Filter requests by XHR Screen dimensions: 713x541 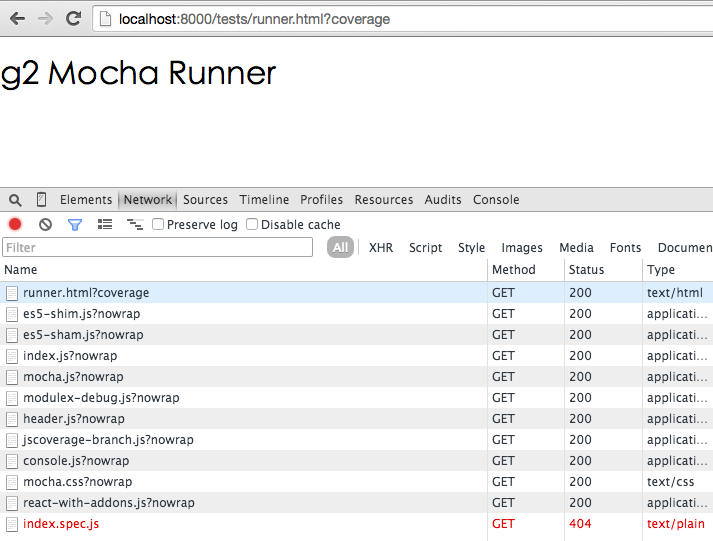tap(381, 247)
